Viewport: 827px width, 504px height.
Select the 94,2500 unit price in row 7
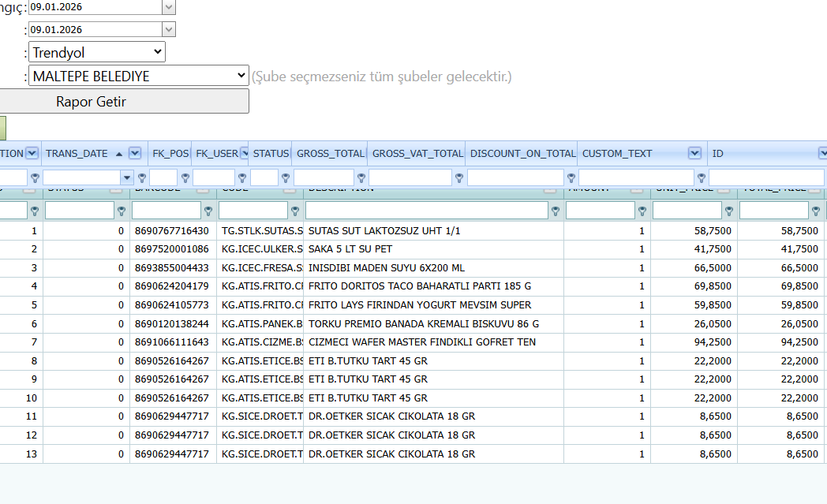point(694,342)
